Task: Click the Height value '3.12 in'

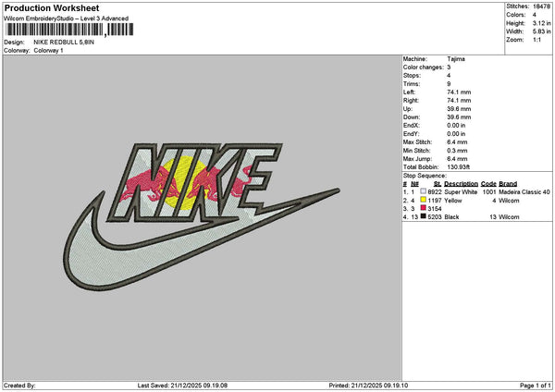Action: (x=541, y=23)
